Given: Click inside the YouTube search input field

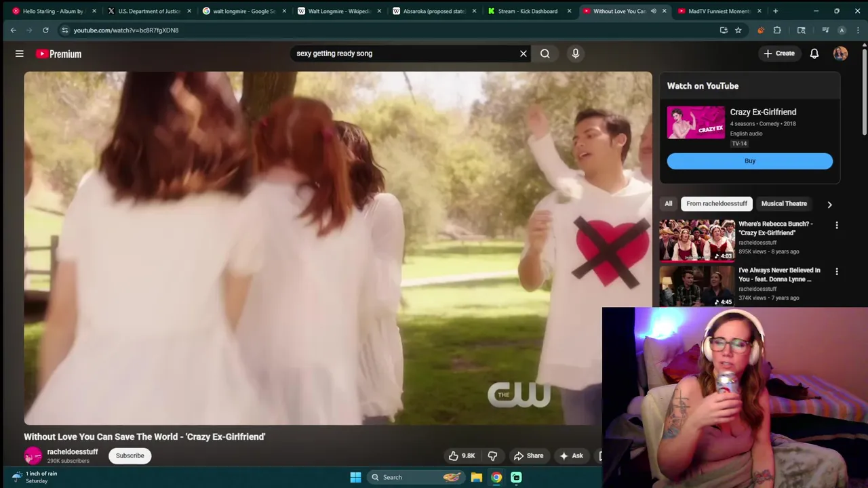Looking at the screenshot, I should (403, 54).
